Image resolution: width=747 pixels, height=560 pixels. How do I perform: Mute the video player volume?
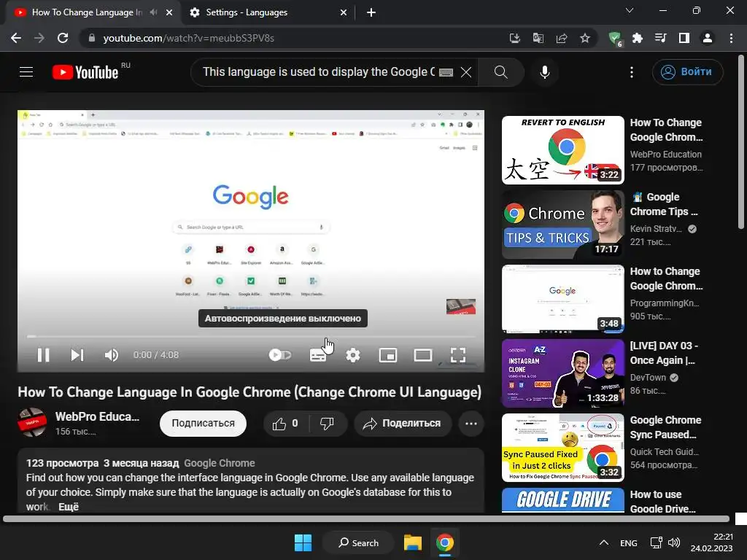tap(112, 355)
